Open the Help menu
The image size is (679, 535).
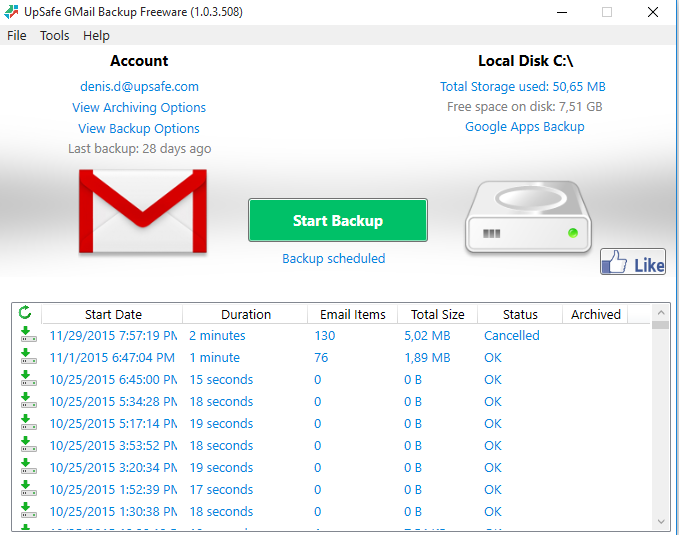[97, 35]
